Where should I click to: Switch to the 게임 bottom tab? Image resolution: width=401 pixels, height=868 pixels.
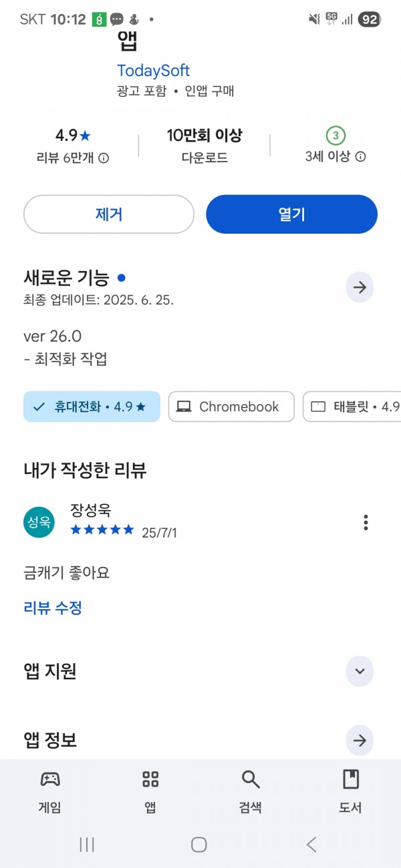[50, 792]
